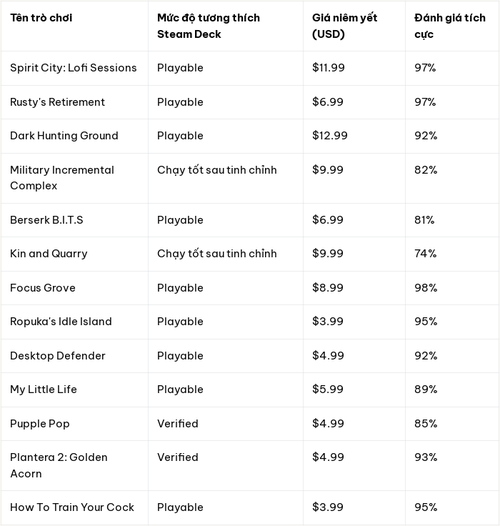Image resolution: width=500 pixels, height=526 pixels.
Task: Click the Verified status for Pupple Pop
Action: pos(178,424)
